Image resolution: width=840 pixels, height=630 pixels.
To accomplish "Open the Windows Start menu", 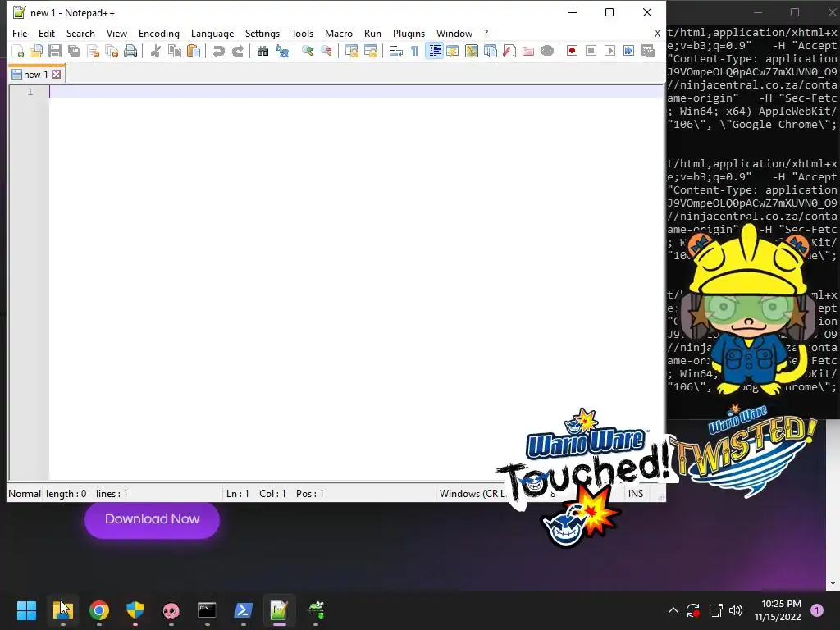I will coord(26,609).
